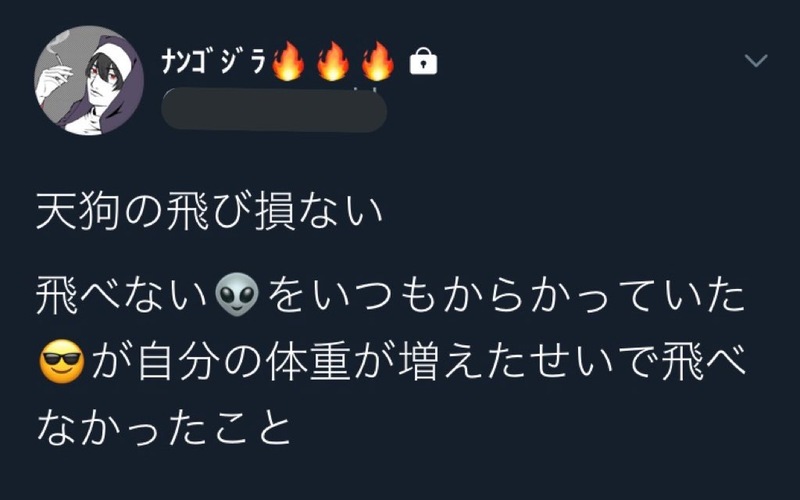Click the word 天狗 in the first line
800x500 pixels.
click(x=78, y=212)
